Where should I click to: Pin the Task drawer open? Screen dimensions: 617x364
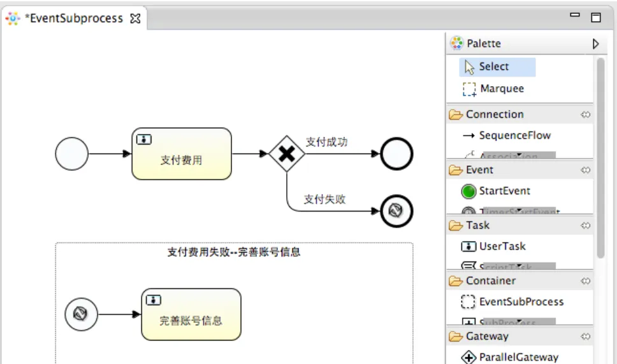tap(586, 226)
